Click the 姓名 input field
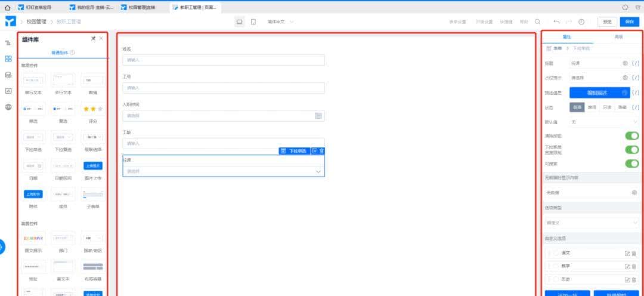This screenshot has height=296, width=644. point(224,60)
